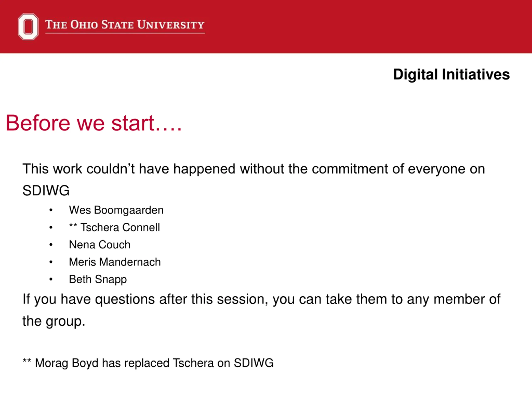
Task: Click the Meris Mandernach list item
Action: (115, 262)
